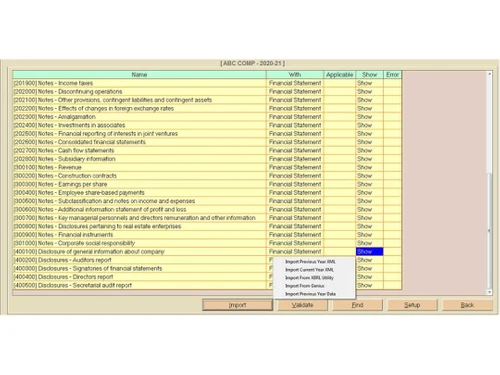Screen dimensions: 500x375
Task: Select Import From Genius option
Action: [x=305, y=286]
